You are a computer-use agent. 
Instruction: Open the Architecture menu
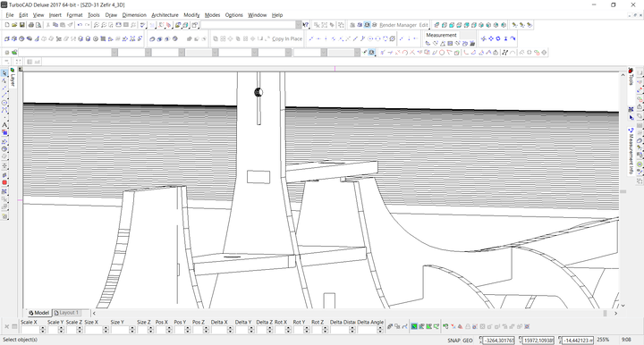[x=165, y=15]
